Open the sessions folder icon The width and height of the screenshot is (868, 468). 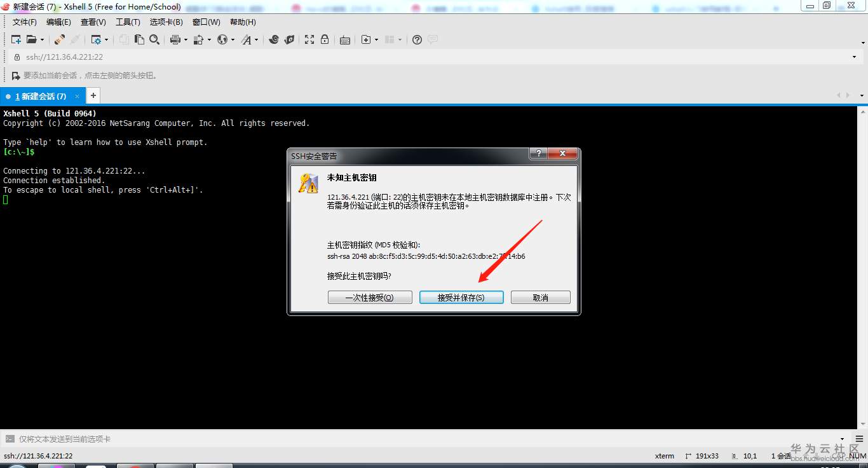coord(31,39)
